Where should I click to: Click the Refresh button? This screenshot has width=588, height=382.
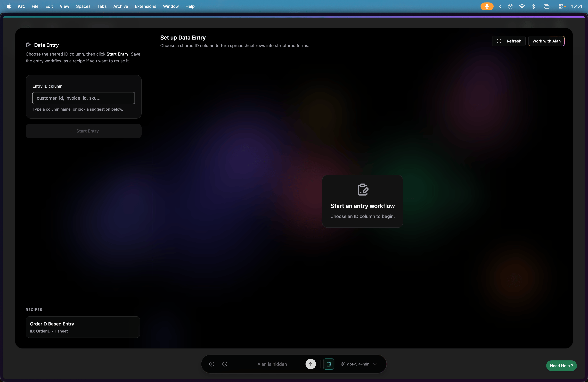pyautogui.click(x=509, y=41)
